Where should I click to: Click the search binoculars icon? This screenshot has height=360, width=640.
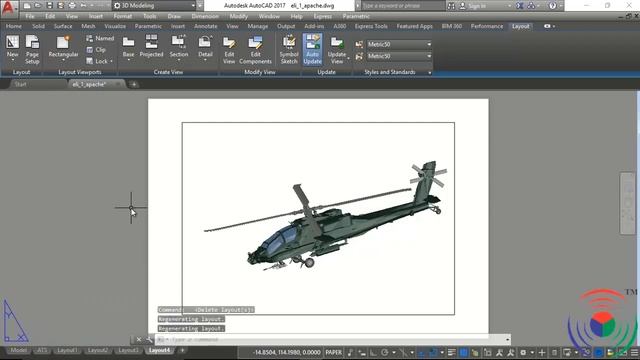(451, 6)
